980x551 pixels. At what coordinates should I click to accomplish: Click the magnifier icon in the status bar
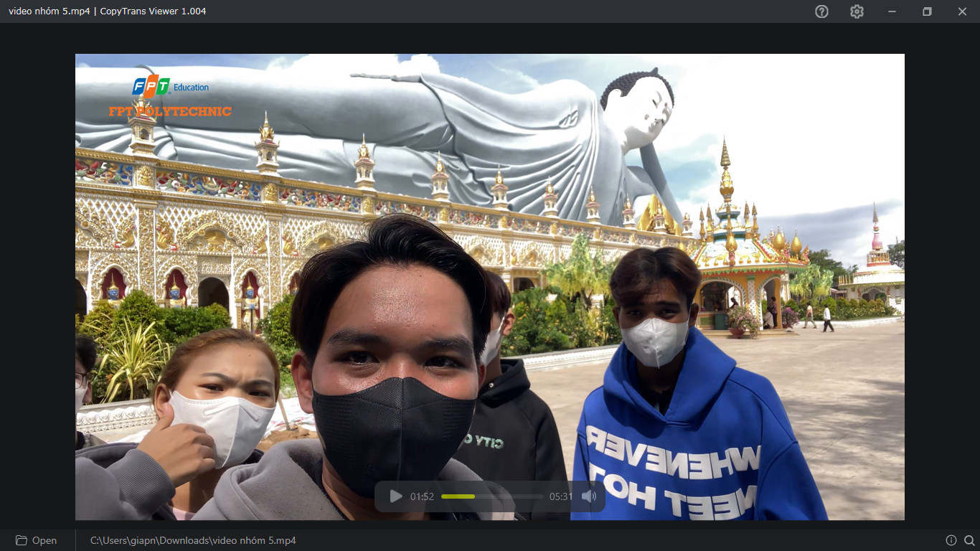pyautogui.click(x=969, y=540)
